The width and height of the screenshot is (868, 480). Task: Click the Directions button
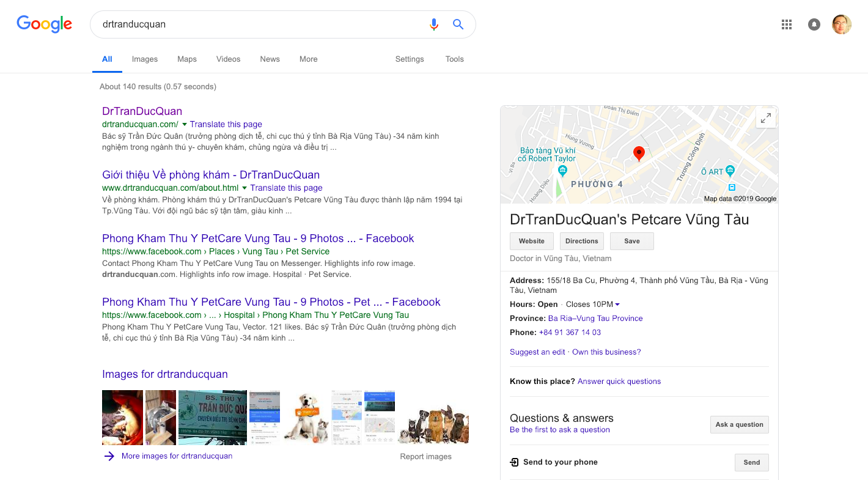tap(582, 241)
